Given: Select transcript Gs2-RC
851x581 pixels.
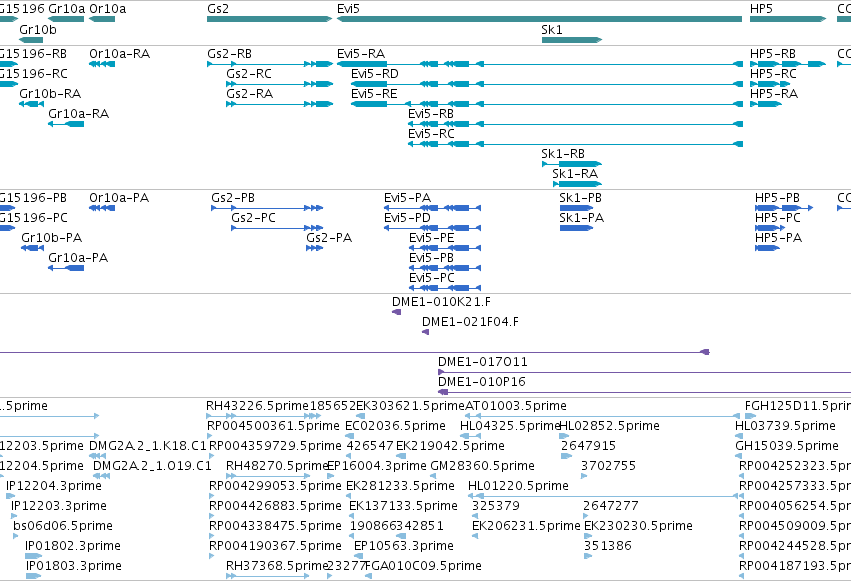Looking at the screenshot, I should [x=280, y=84].
